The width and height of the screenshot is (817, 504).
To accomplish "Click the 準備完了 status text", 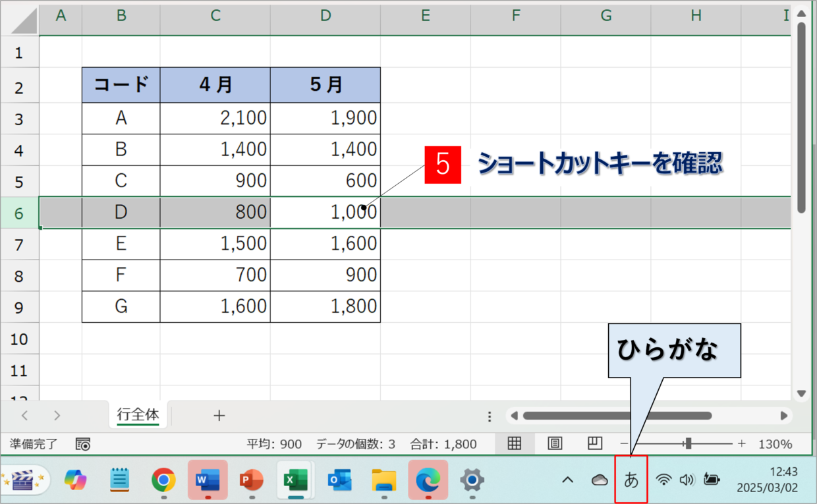I will tap(34, 444).
